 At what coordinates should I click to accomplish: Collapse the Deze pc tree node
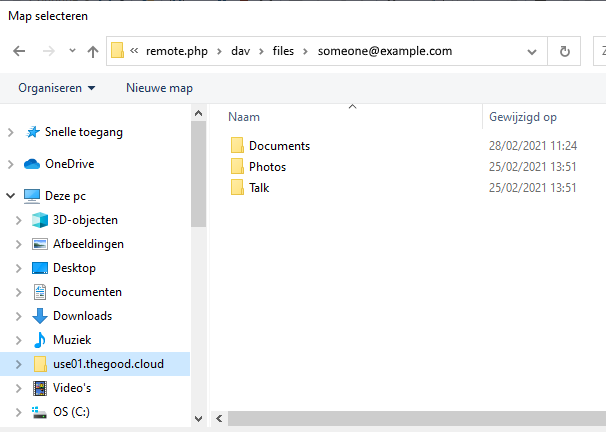point(11,196)
